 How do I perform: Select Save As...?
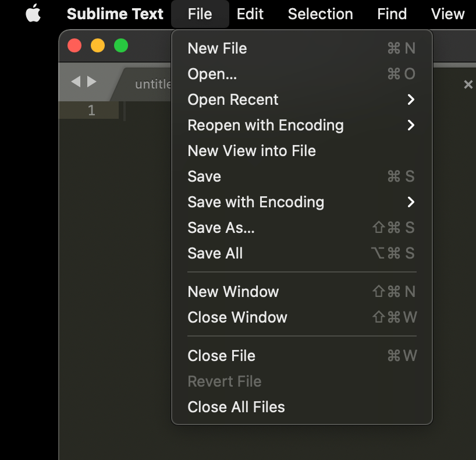[x=222, y=228]
